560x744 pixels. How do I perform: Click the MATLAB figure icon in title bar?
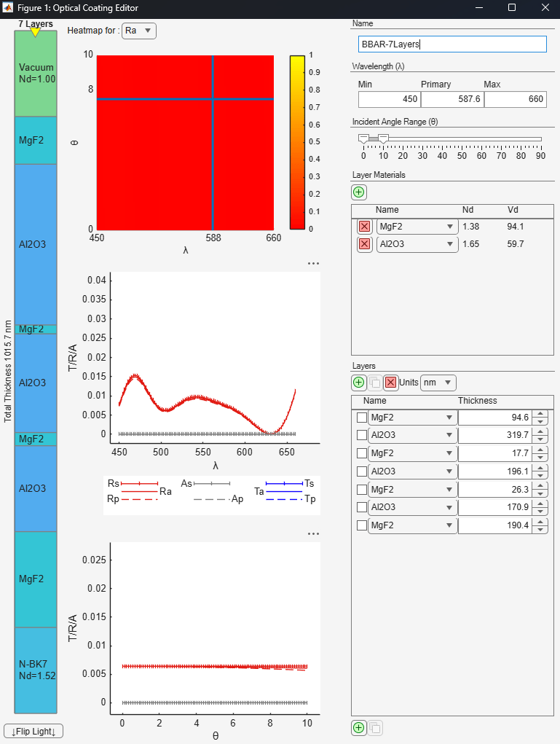(7, 7)
